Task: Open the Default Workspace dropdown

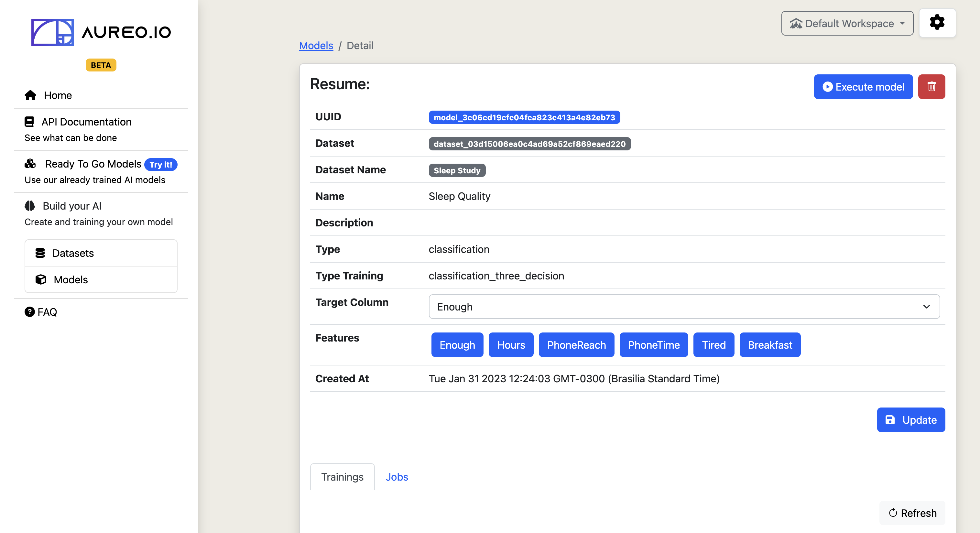Action: [x=847, y=23]
